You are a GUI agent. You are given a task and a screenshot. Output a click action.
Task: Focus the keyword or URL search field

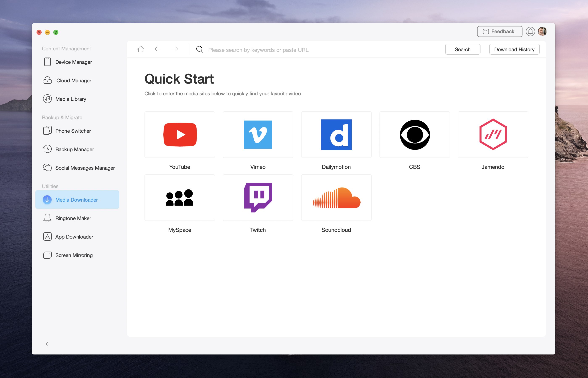324,50
